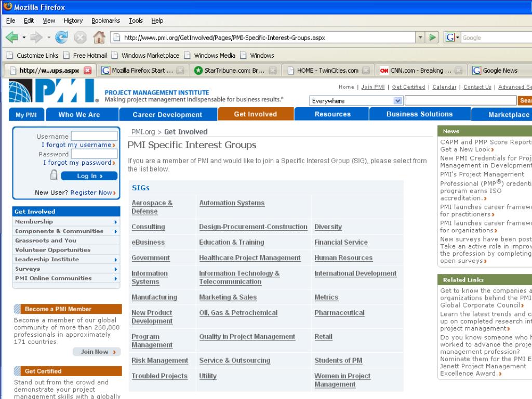Click into the Username field

coord(94,136)
